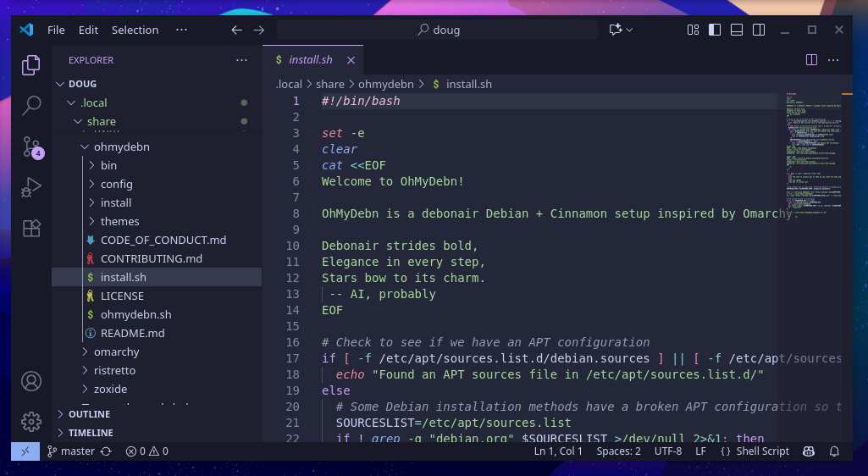Toggle the bottom Panel visibility
Screen dimensions: 868x476
(736, 30)
